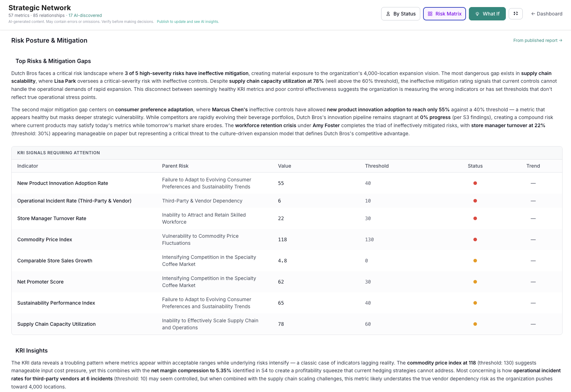Return to the Dashboard
This screenshot has height=392, width=571.
(546, 14)
